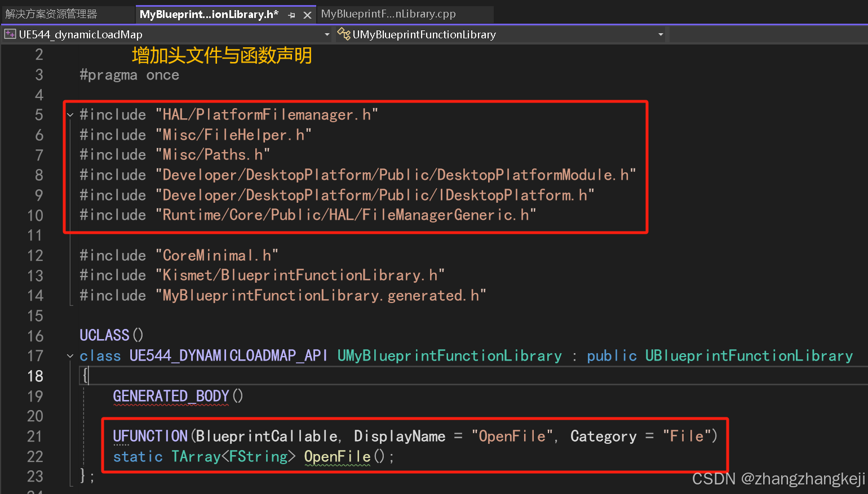Click the "OpenFile" DisplayName string
Viewport: 868px width, 494px height.
512,437
